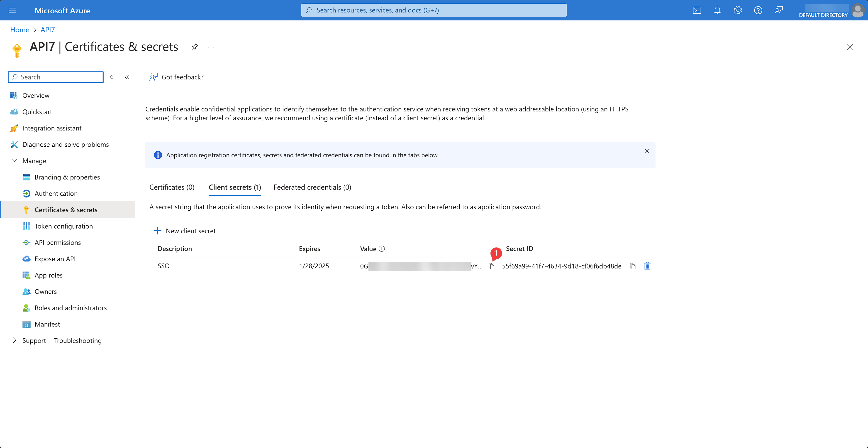
Task: Pin the Certificates & secrets page
Action: pyautogui.click(x=194, y=47)
